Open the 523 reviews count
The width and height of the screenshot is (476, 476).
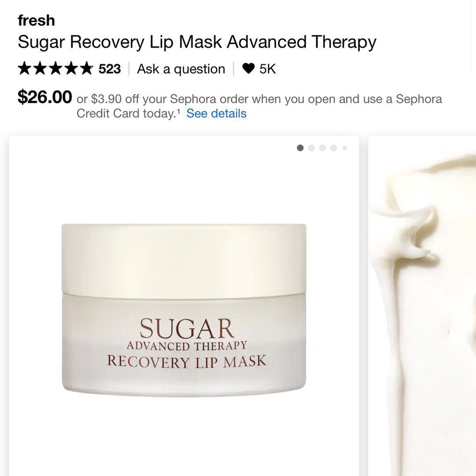[110, 69]
